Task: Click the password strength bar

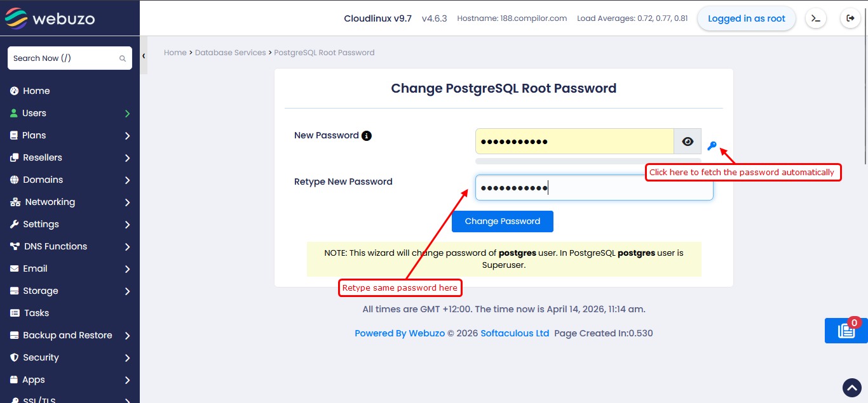Action: tap(588, 161)
